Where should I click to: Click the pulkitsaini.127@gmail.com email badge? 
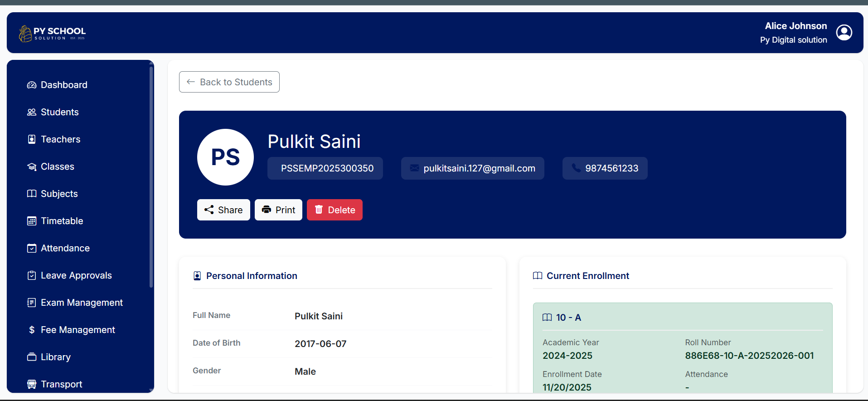[x=473, y=168]
